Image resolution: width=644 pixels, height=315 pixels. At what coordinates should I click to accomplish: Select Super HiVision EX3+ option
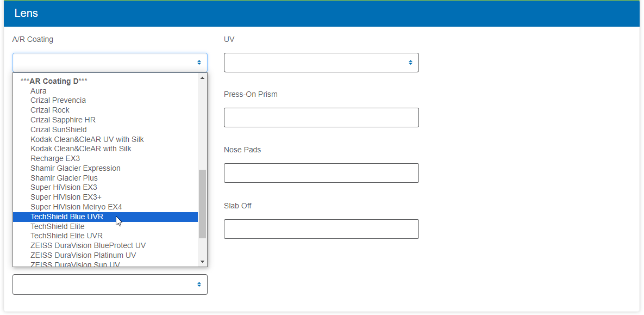click(x=105, y=197)
